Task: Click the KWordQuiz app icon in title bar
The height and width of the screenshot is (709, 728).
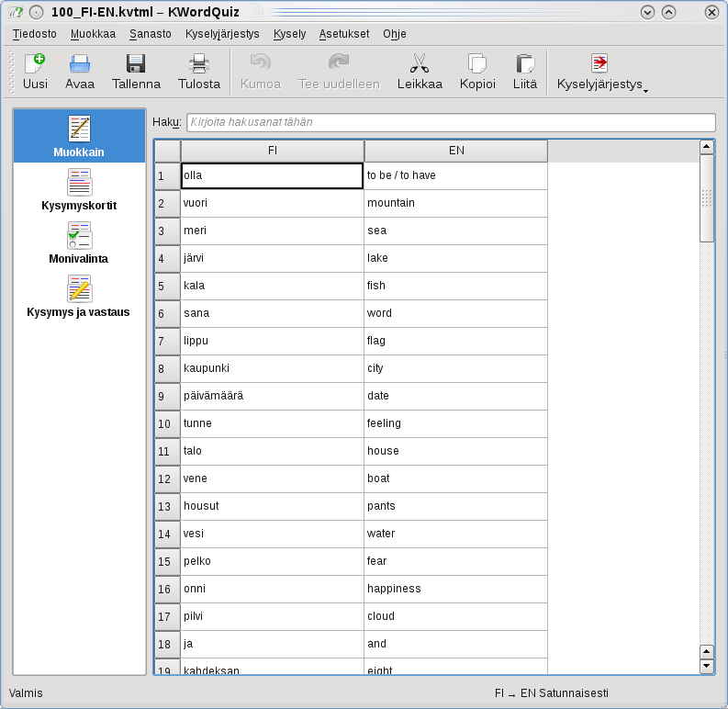Action: click(x=16, y=12)
